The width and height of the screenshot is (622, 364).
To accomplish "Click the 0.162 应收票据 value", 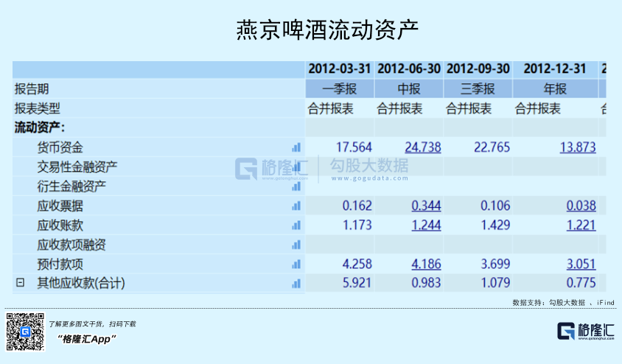I will tap(357, 206).
